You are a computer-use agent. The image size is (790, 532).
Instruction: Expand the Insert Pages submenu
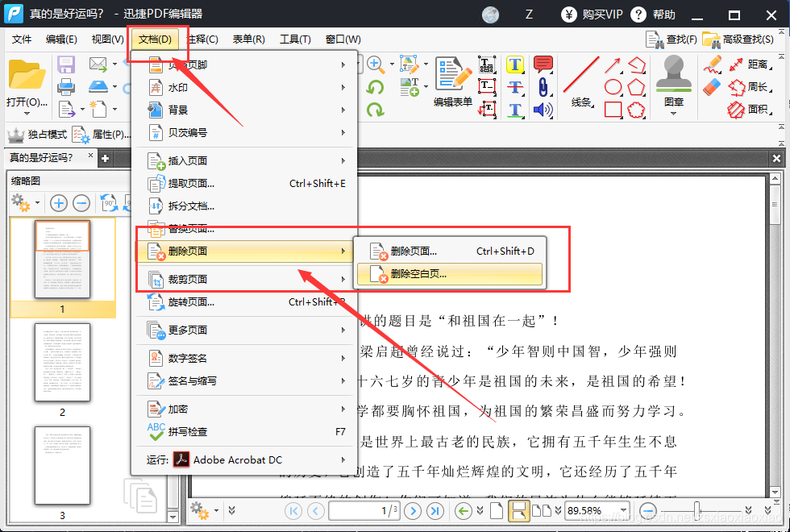(243, 160)
